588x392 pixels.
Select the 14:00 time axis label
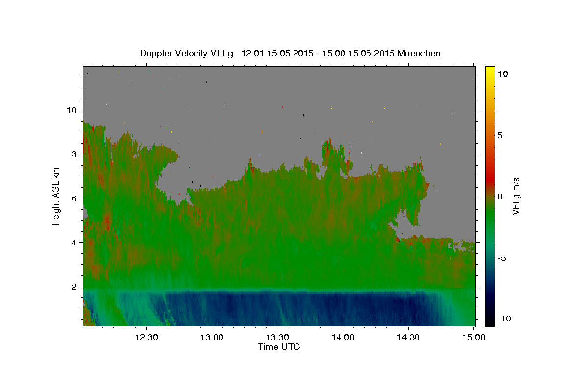343,337
